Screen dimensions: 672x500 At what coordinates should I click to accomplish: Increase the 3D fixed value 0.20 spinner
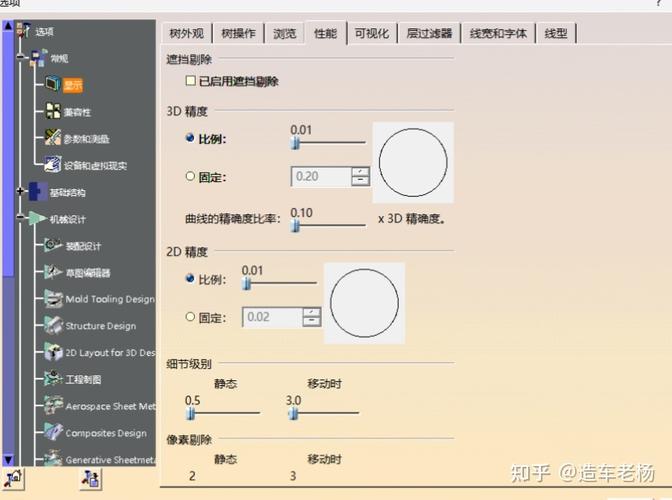click(x=360, y=172)
